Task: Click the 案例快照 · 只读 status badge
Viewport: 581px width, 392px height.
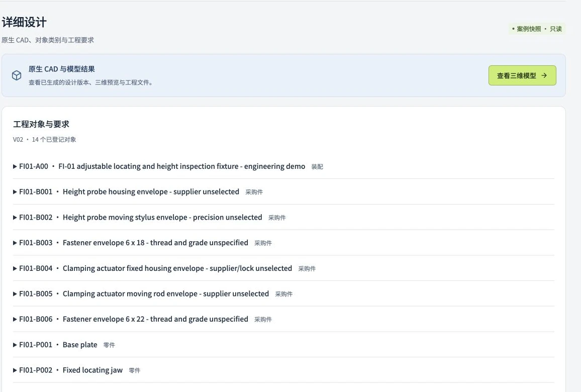Action: (537, 29)
